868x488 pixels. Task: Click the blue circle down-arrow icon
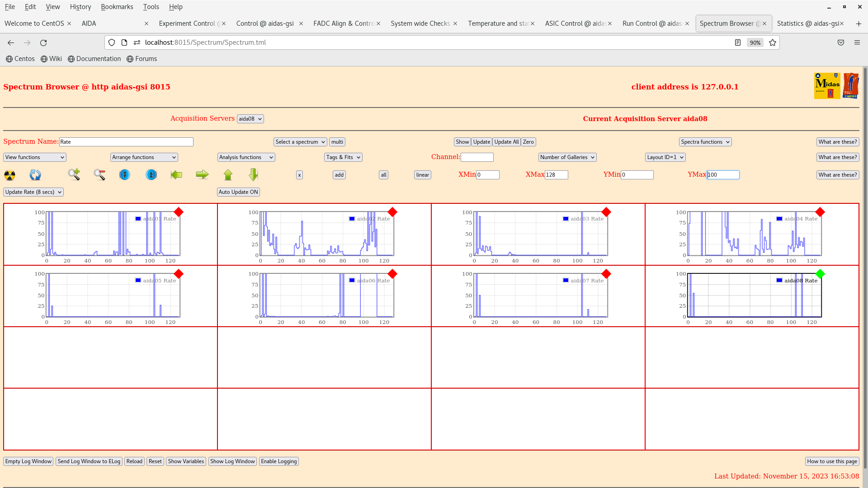point(125,174)
